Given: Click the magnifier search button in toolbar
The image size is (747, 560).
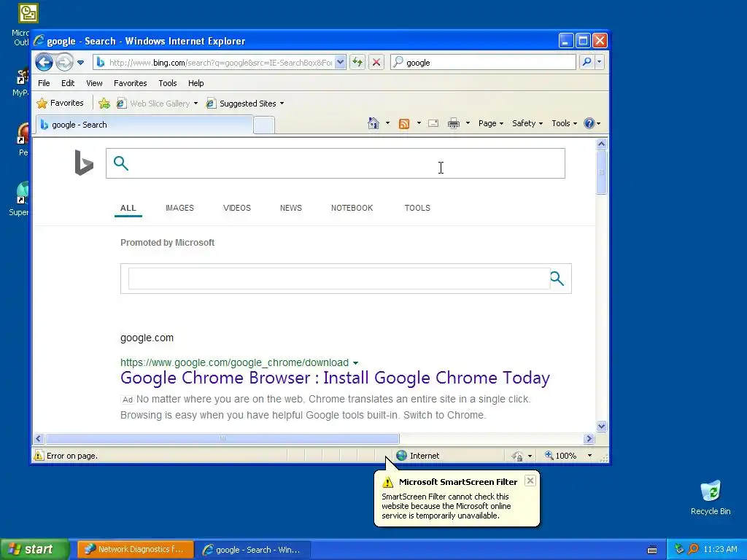Looking at the screenshot, I should pos(587,62).
